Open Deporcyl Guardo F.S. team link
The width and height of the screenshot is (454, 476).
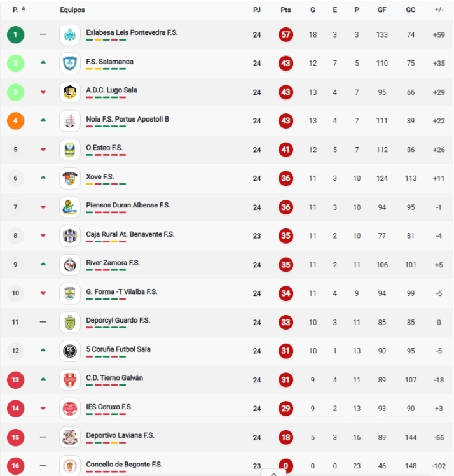pos(118,320)
